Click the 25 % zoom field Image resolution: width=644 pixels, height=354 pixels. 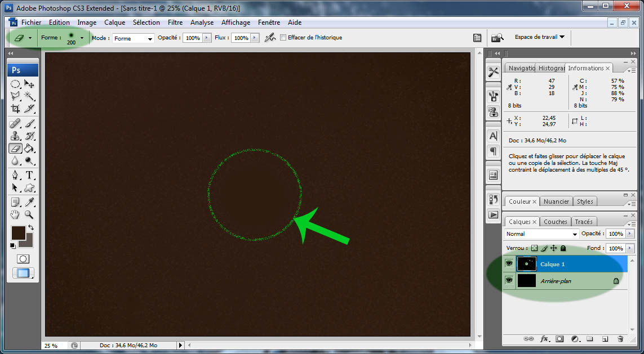click(x=54, y=346)
